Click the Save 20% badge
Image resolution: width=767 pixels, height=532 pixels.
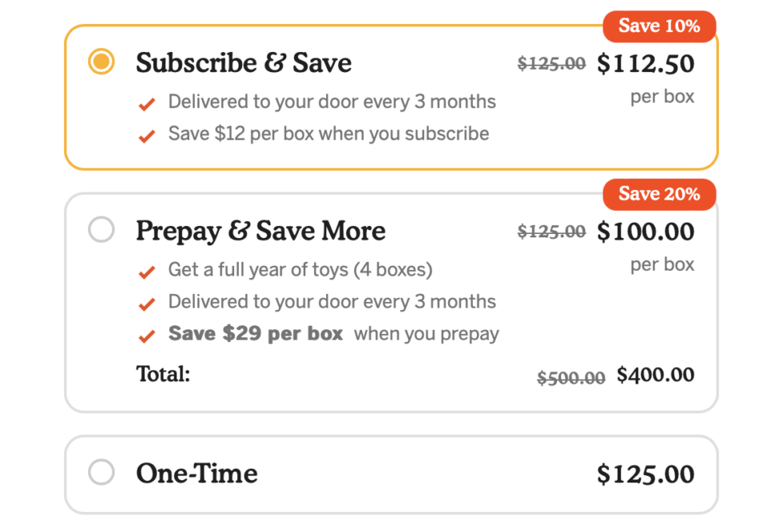(x=659, y=194)
